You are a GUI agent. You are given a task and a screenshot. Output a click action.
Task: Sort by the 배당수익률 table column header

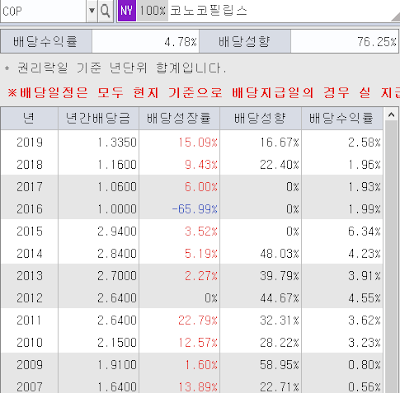click(342, 118)
